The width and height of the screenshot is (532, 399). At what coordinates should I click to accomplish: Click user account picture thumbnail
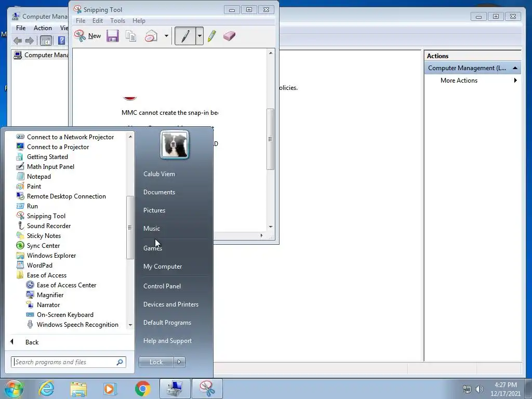[x=175, y=145]
